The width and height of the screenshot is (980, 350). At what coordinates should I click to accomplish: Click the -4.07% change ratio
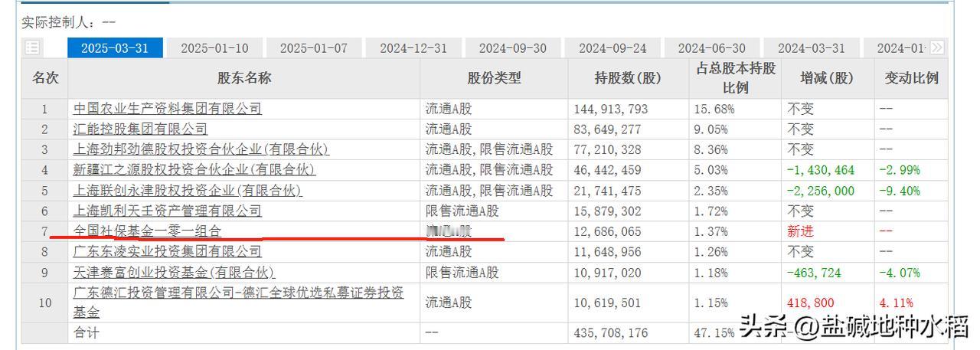pyautogui.click(x=900, y=271)
